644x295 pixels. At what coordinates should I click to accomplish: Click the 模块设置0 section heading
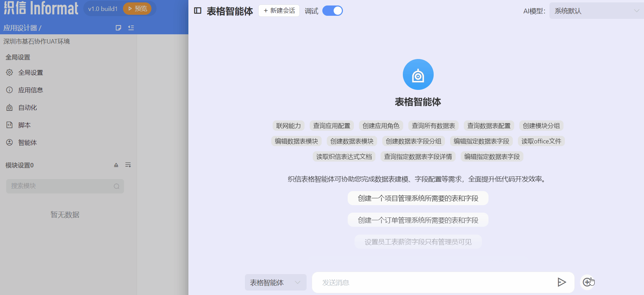tap(20, 165)
